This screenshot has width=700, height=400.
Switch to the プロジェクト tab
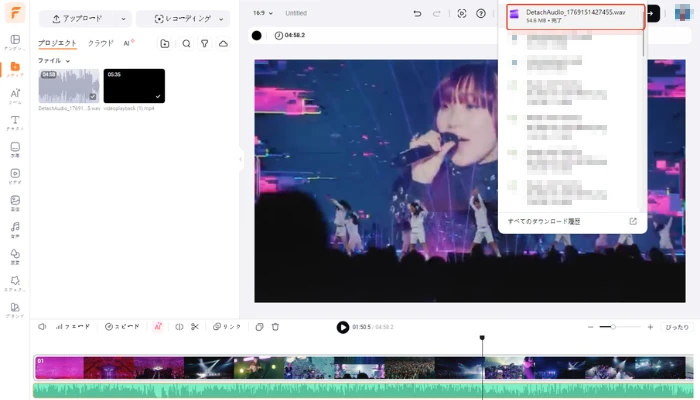[57, 43]
